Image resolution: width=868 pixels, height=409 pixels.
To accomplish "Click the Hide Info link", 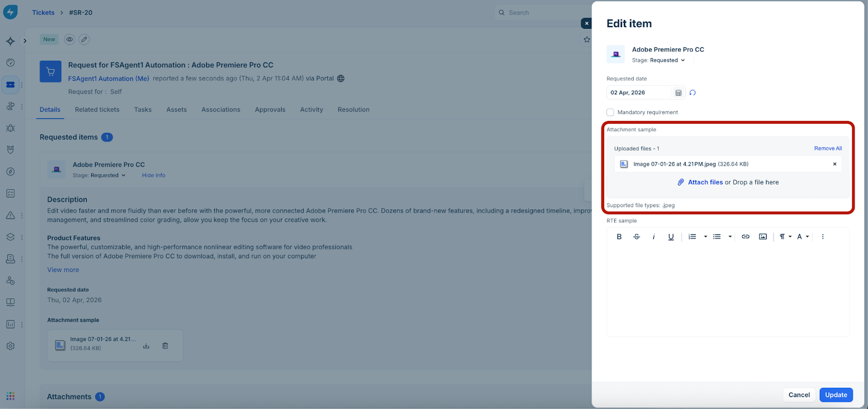I will [x=154, y=175].
